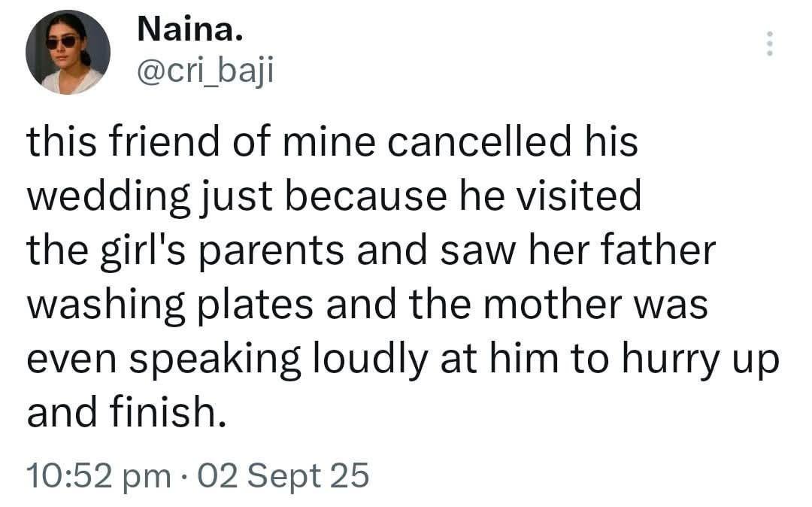Click the line starting 'washing plates and'

point(368,305)
